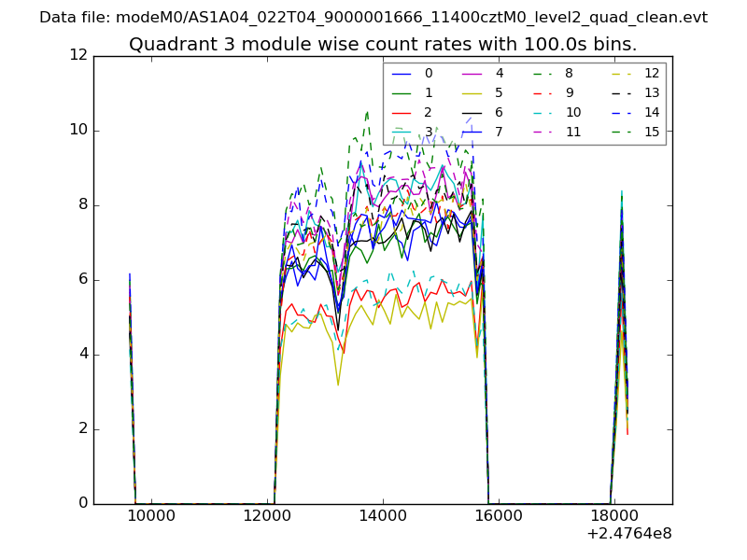
Task: Select the green line sample for module 1
Action: point(402,93)
